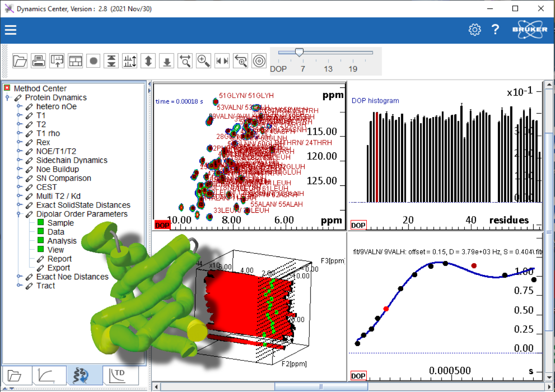Open the Data step

click(56, 232)
